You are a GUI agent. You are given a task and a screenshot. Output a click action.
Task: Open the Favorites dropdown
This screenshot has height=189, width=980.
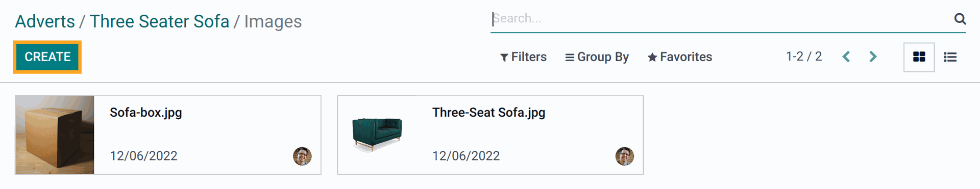point(680,57)
